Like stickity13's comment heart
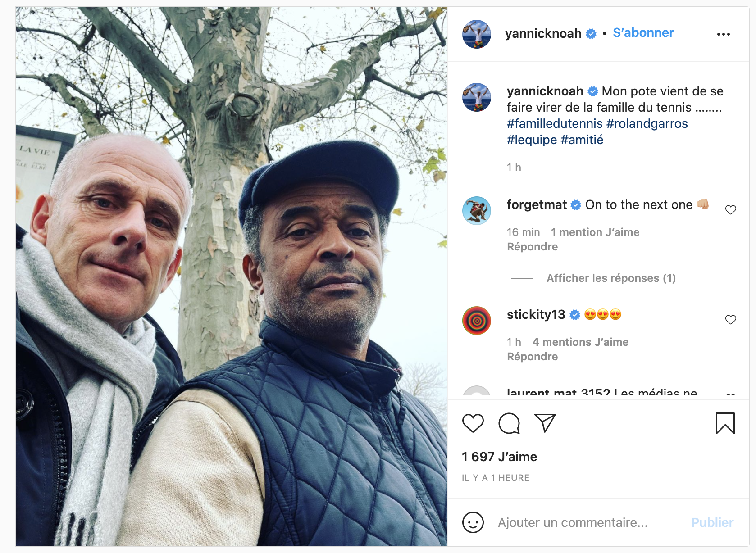Viewport: 756px width, 553px height. [x=730, y=320]
